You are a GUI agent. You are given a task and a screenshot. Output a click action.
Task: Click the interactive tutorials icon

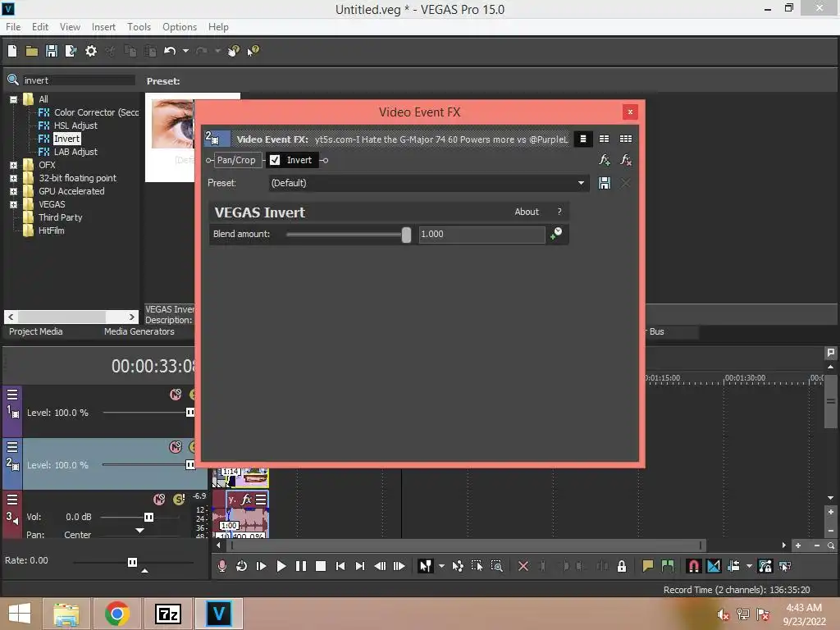(234, 51)
